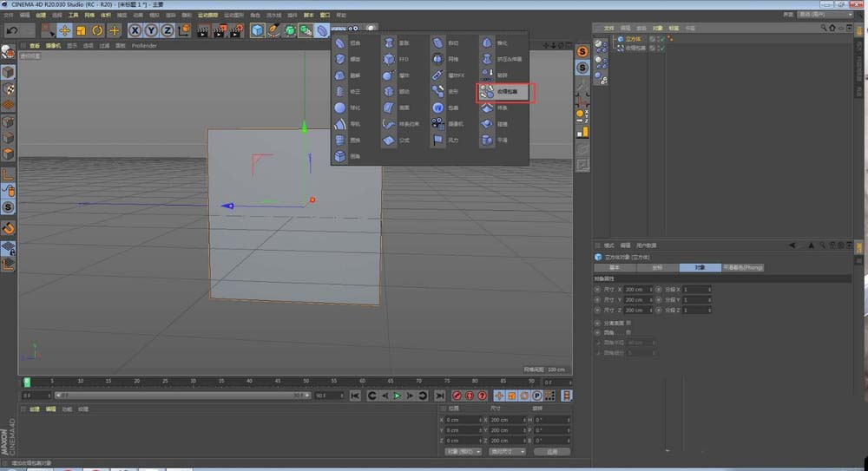868x471 pixels.
Task: Click the red Record keyframe button
Action: [457, 396]
